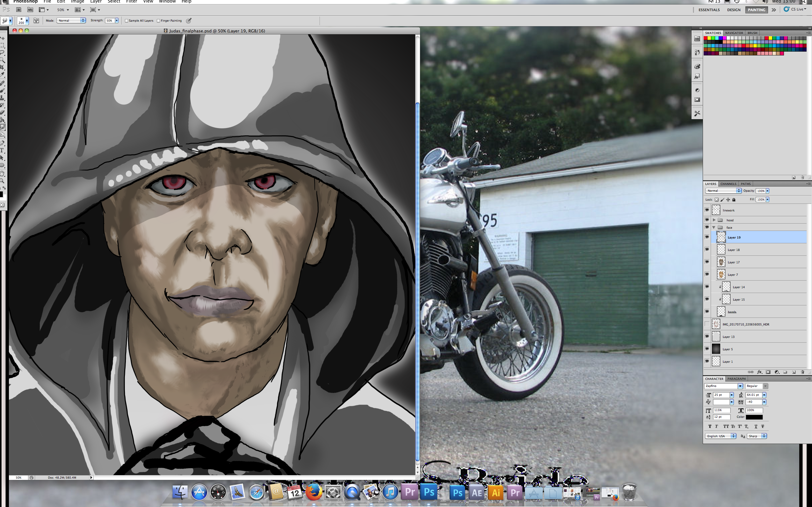The width and height of the screenshot is (812, 507).
Task: Expand the hood layer group
Action: click(x=714, y=220)
